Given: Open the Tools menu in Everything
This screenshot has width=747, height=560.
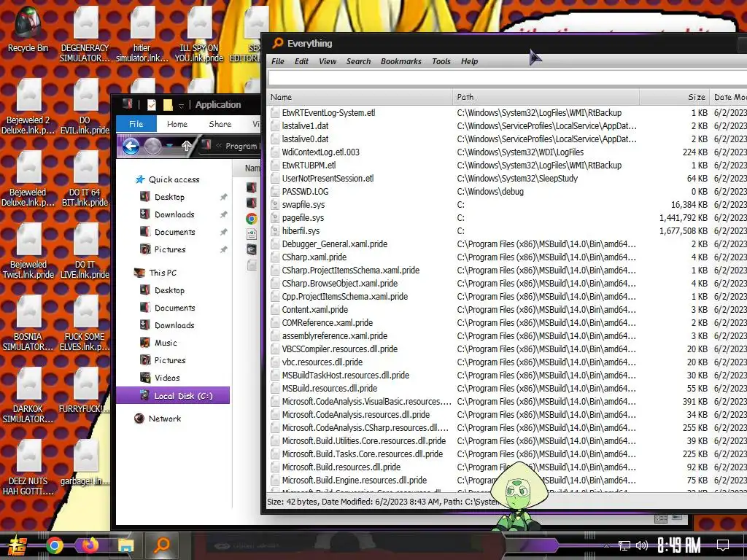Looking at the screenshot, I should pos(441,61).
